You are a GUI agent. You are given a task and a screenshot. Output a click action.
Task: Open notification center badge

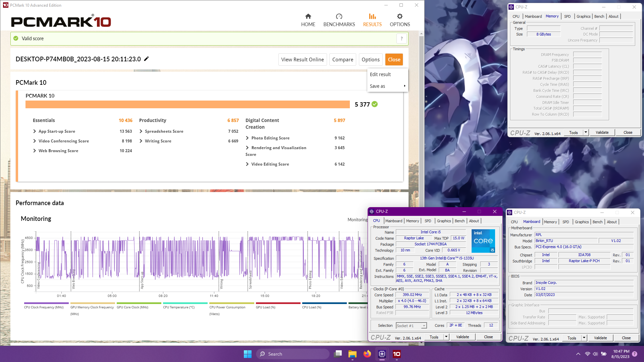click(x=635, y=354)
